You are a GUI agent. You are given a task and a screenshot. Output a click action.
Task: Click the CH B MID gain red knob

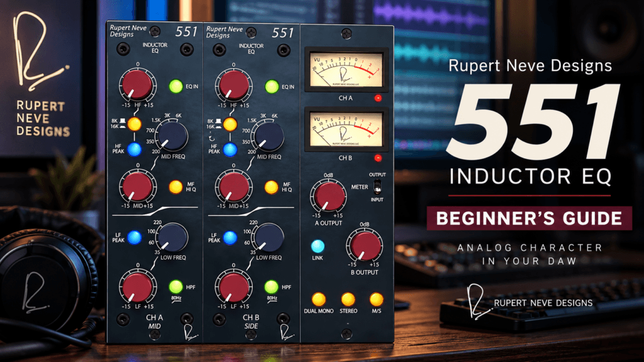(233, 186)
